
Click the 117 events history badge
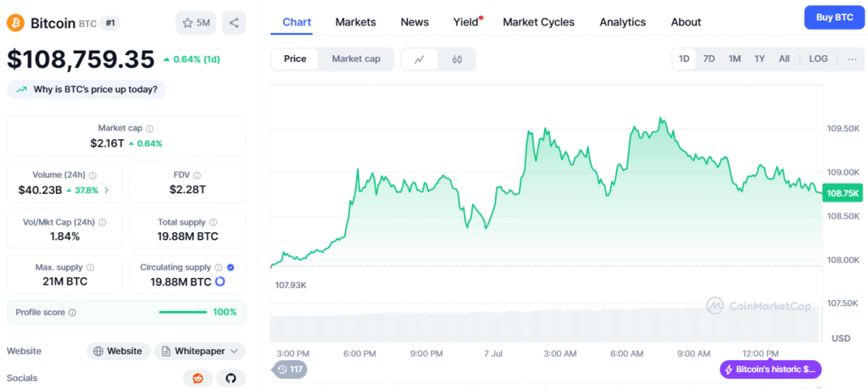pos(290,369)
